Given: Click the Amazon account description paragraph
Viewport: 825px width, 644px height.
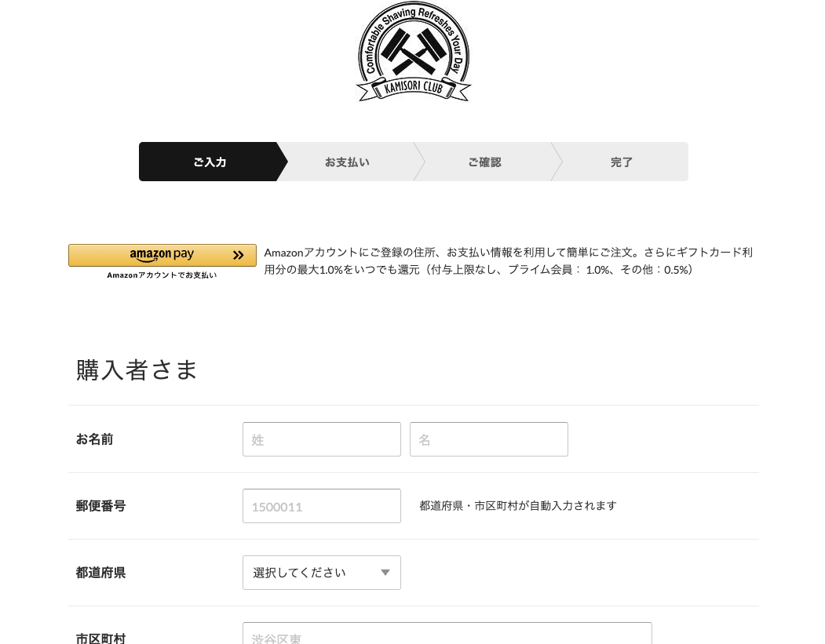Looking at the screenshot, I should click(508, 260).
